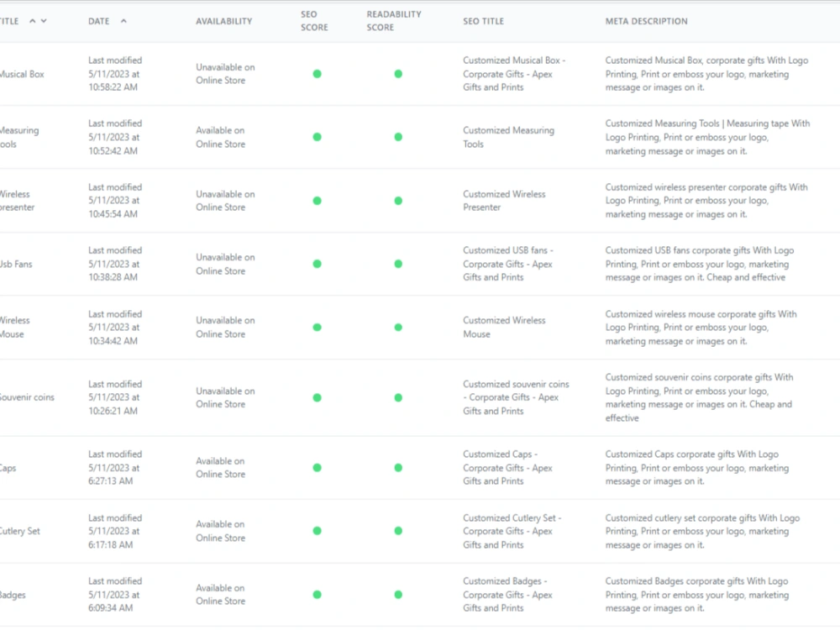The image size is (840, 630).
Task: Open the Caps title link
Action: click(8, 468)
